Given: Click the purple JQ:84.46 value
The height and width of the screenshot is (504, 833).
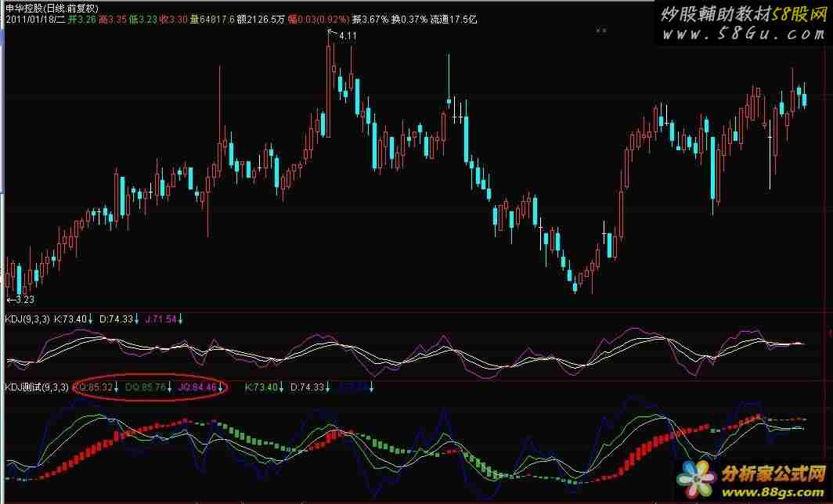Looking at the screenshot, I should (x=197, y=387).
